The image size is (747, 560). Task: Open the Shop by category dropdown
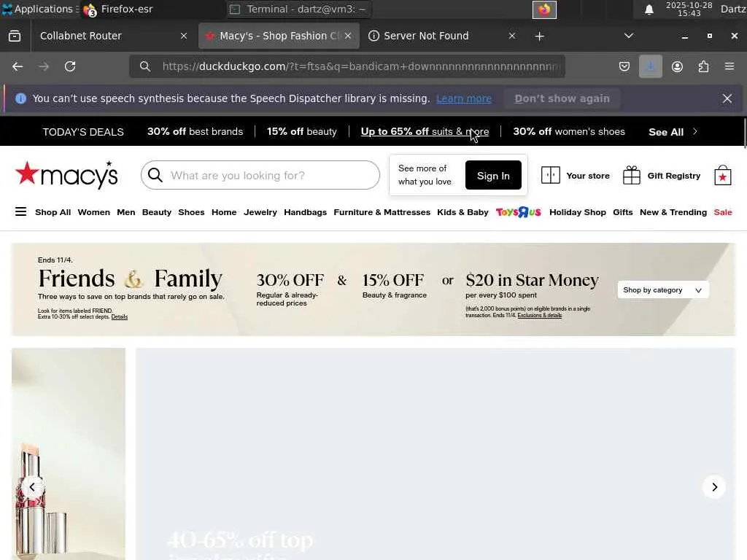tap(662, 290)
